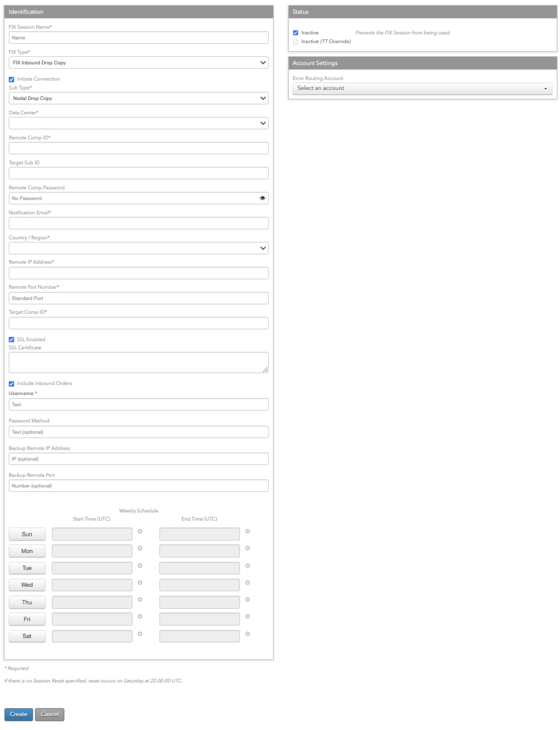The width and height of the screenshot is (560, 730).
Task: Uncheck the Inactive status checkbox
Action: click(x=296, y=33)
